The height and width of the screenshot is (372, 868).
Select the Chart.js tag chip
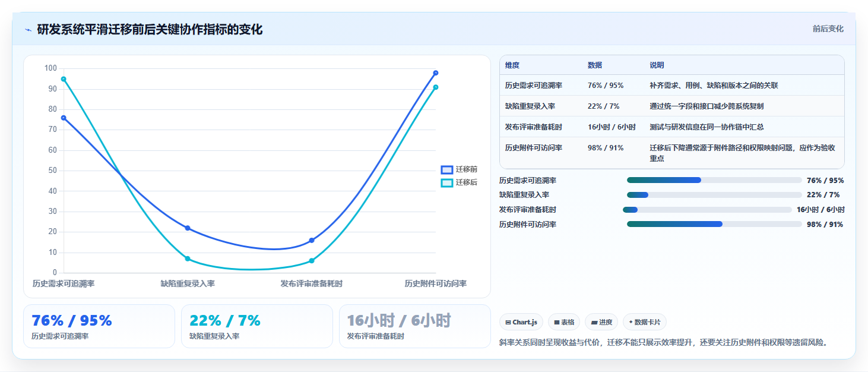[x=521, y=322]
